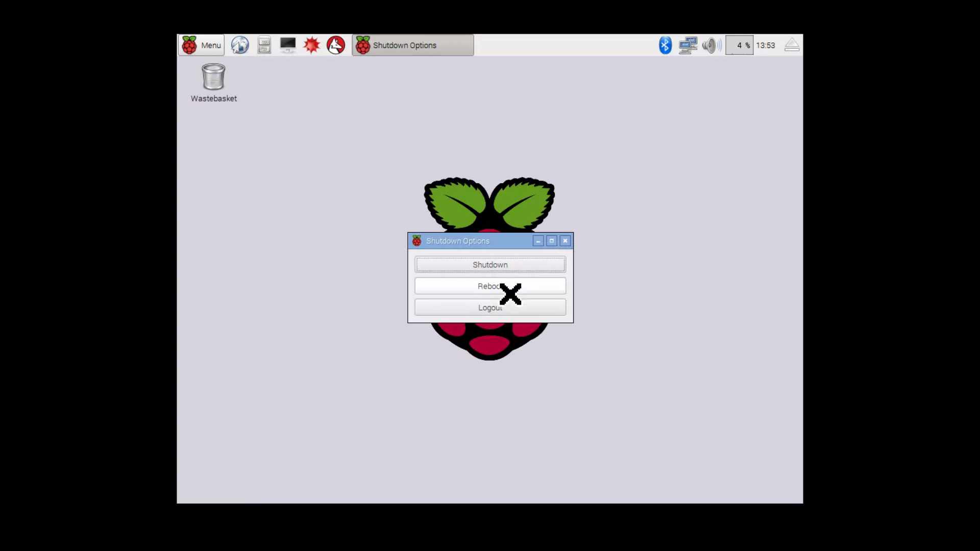Click the Logout button

click(489, 307)
